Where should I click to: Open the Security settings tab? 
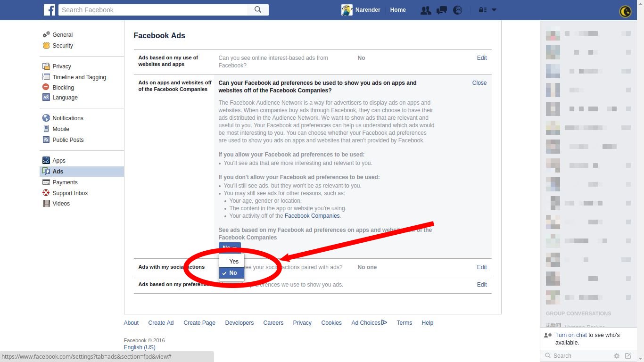tap(62, 46)
